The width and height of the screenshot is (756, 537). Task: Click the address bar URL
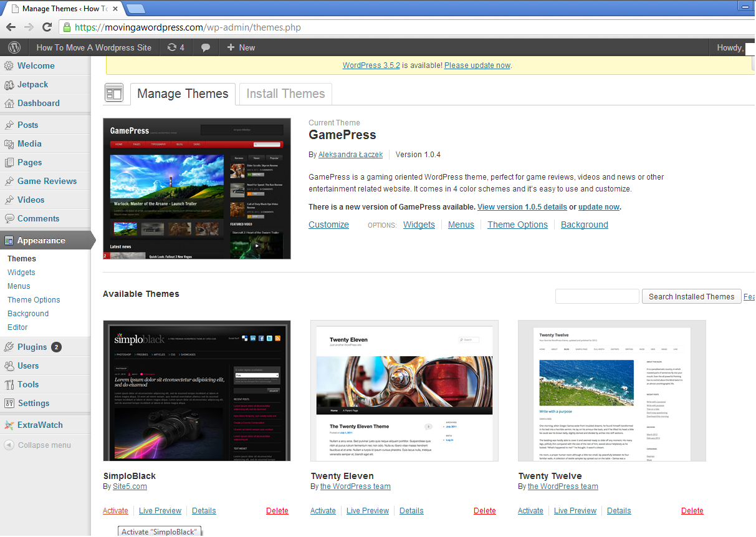[x=188, y=27]
